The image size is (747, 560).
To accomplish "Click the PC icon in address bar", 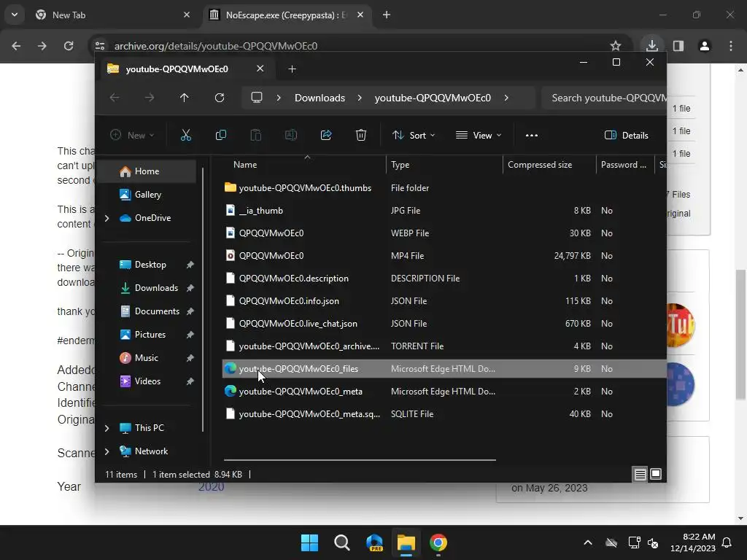I will (x=257, y=98).
